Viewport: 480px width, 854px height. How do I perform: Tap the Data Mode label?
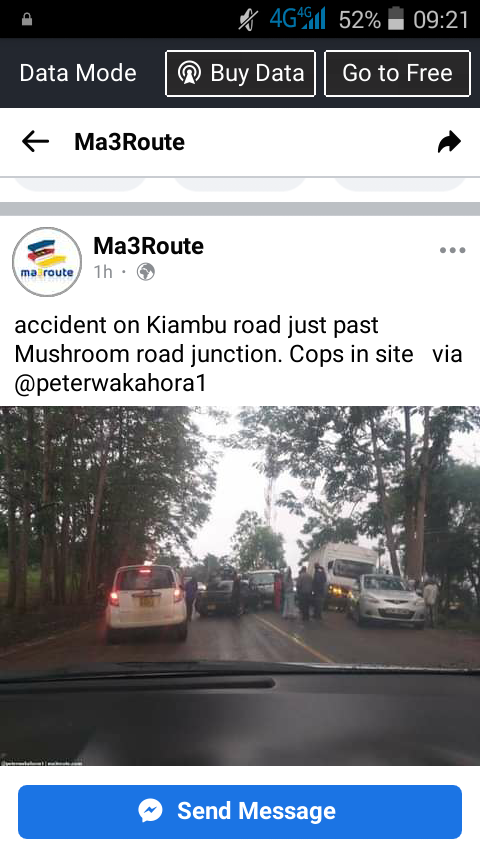(x=78, y=73)
